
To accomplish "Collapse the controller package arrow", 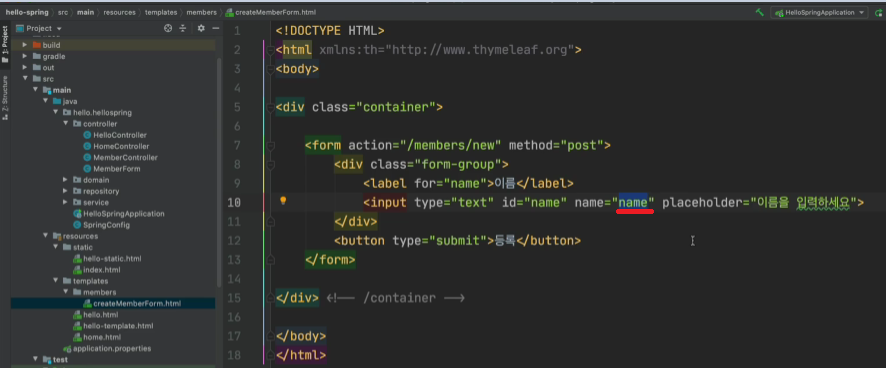I will point(66,124).
